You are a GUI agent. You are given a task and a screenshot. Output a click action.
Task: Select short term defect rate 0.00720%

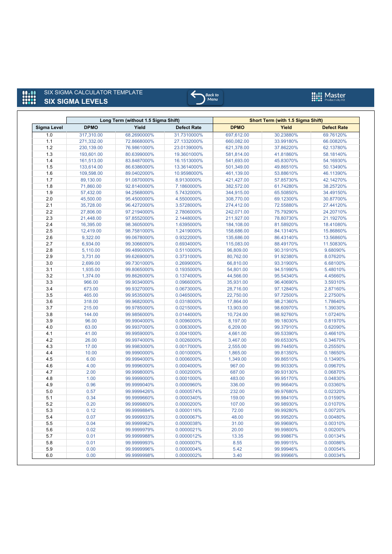(x=335, y=410)
